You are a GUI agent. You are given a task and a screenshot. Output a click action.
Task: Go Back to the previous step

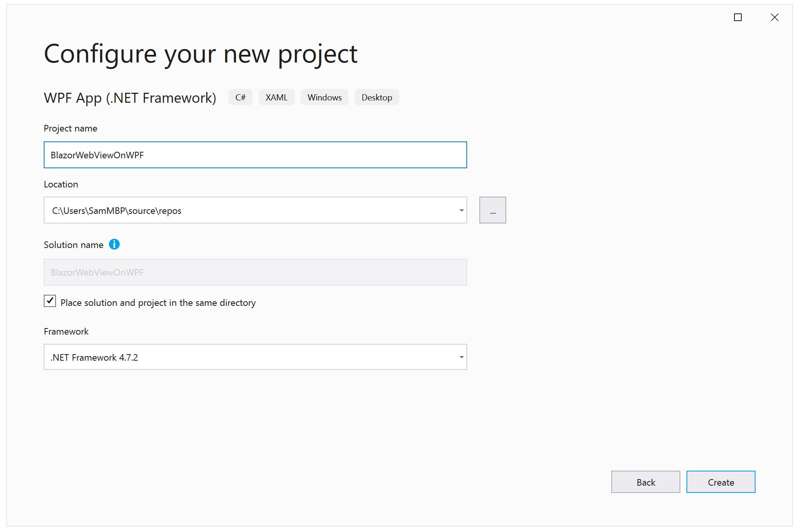click(x=645, y=482)
